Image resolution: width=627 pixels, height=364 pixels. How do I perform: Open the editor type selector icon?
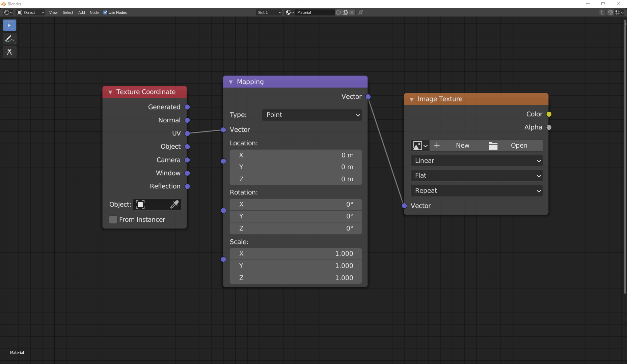(7, 12)
